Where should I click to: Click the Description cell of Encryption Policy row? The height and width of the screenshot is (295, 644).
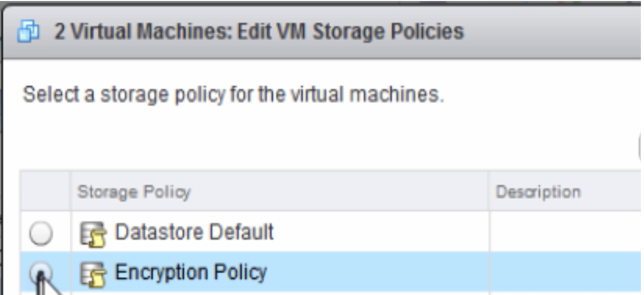[x=566, y=272]
